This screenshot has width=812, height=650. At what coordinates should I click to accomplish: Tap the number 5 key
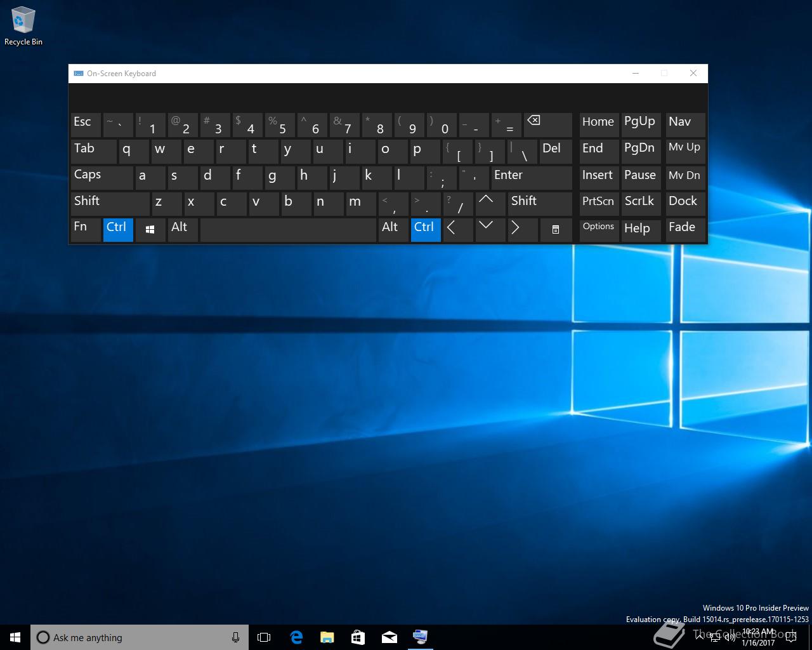(280, 124)
